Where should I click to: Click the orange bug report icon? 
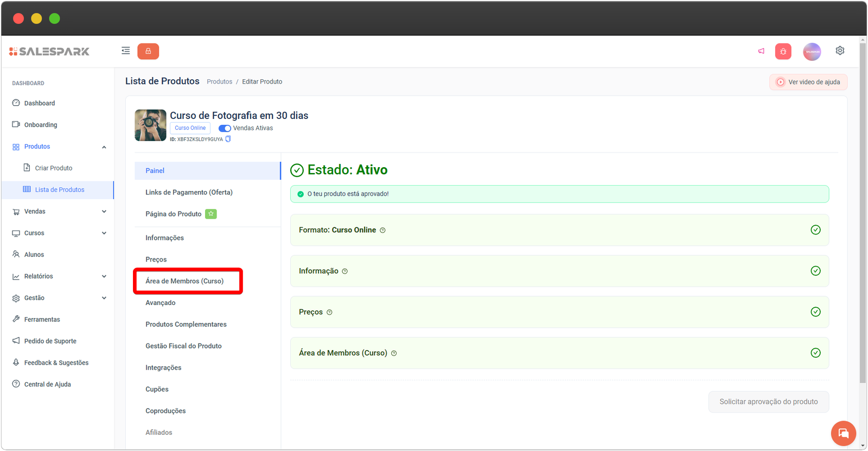click(783, 52)
